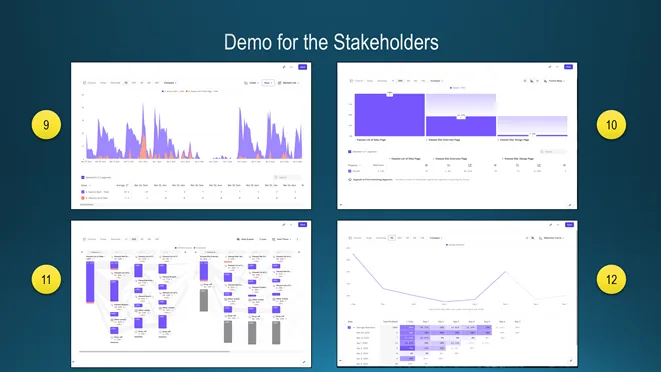Click the pencil edit icon in the flow diagram panel
This screenshot has width=661, height=372.
pos(284,224)
